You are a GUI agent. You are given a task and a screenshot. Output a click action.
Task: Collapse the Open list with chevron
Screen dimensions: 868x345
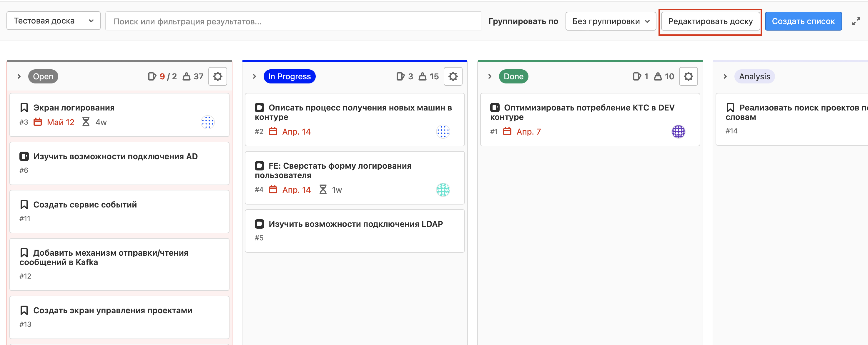[19, 76]
